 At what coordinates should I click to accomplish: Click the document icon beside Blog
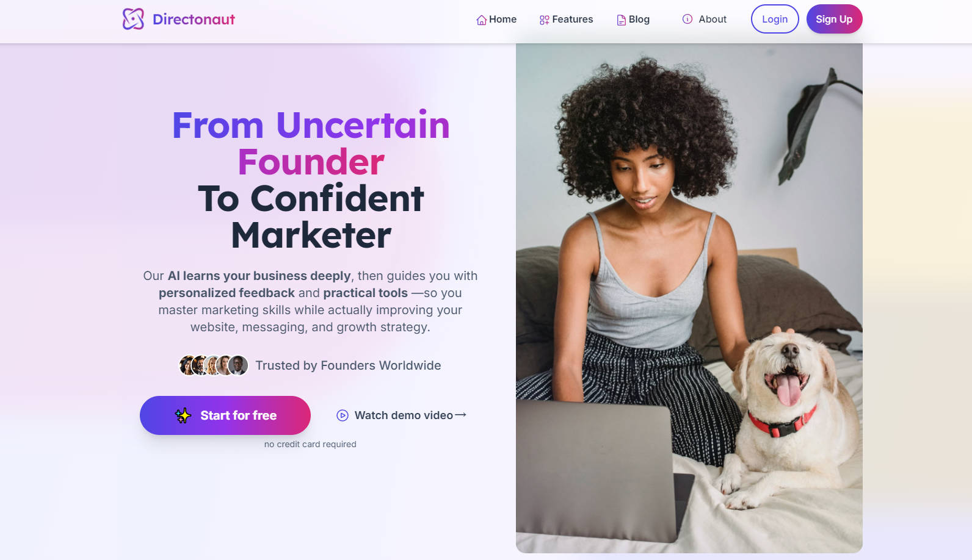click(622, 20)
